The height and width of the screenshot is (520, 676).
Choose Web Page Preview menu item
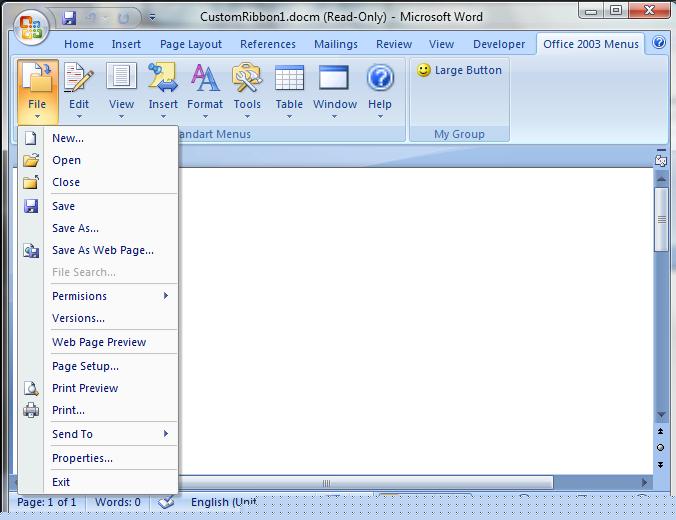pyautogui.click(x=98, y=342)
